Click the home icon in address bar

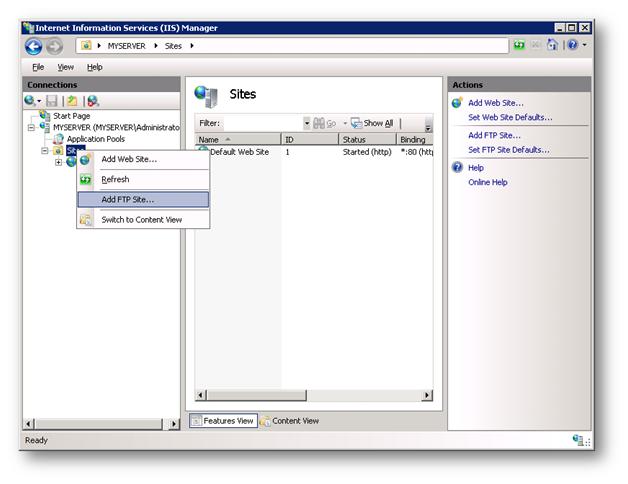click(x=551, y=46)
